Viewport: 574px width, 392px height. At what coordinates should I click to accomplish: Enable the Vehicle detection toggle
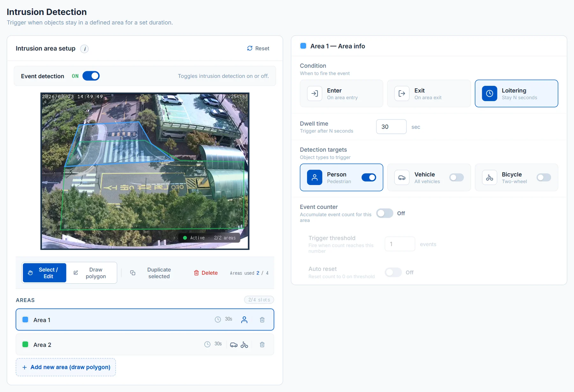coord(456,177)
